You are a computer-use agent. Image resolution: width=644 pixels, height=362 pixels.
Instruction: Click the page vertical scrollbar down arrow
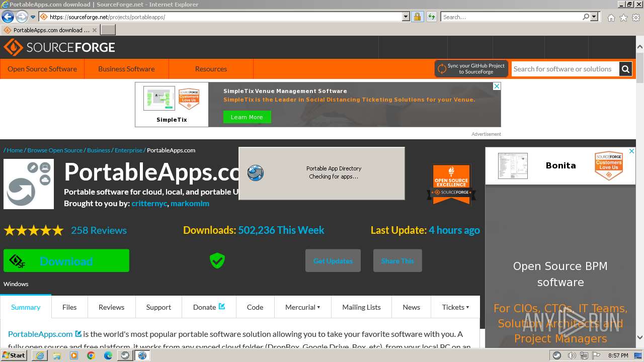coord(639,337)
